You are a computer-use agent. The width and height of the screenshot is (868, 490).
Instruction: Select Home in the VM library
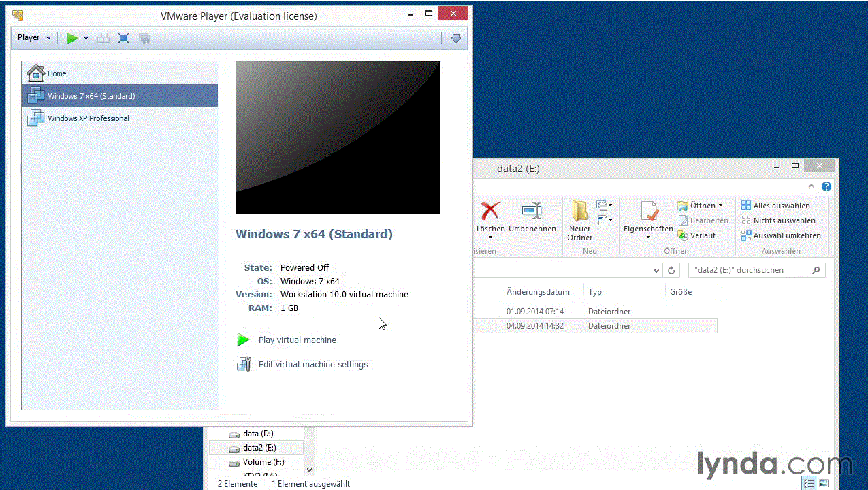[x=120, y=73]
